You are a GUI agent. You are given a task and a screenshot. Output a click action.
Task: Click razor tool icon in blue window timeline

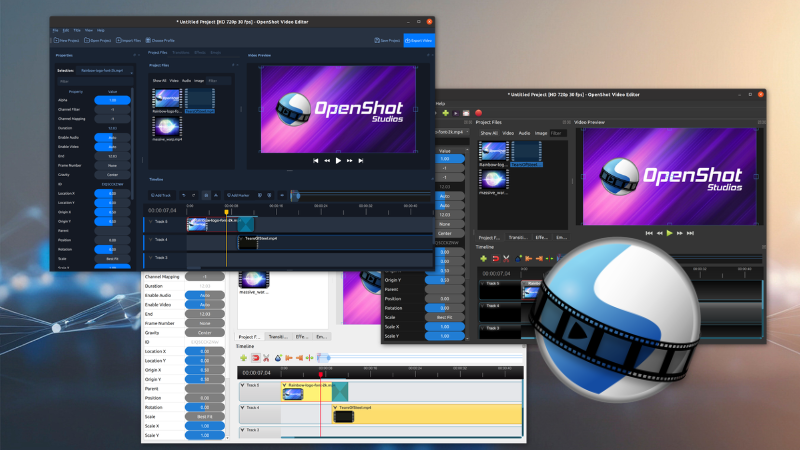216,195
